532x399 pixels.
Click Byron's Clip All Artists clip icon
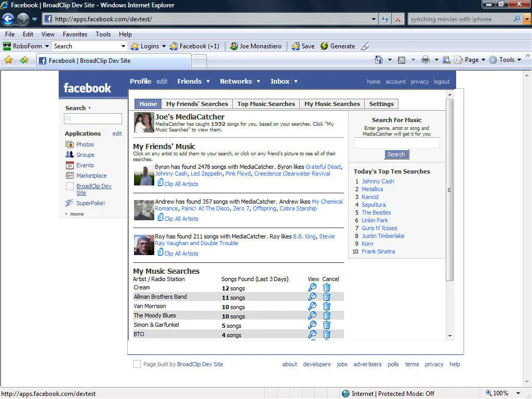coord(161,183)
